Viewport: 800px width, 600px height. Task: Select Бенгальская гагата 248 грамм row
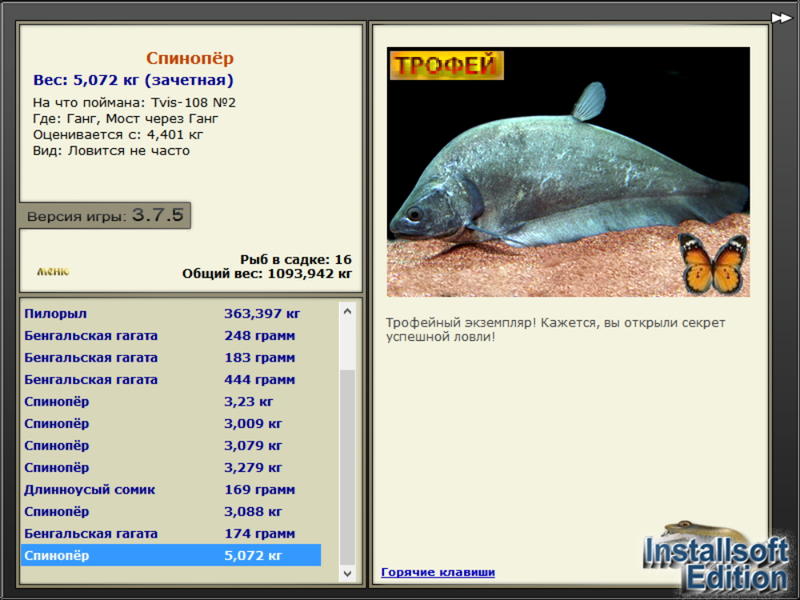tap(171, 336)
